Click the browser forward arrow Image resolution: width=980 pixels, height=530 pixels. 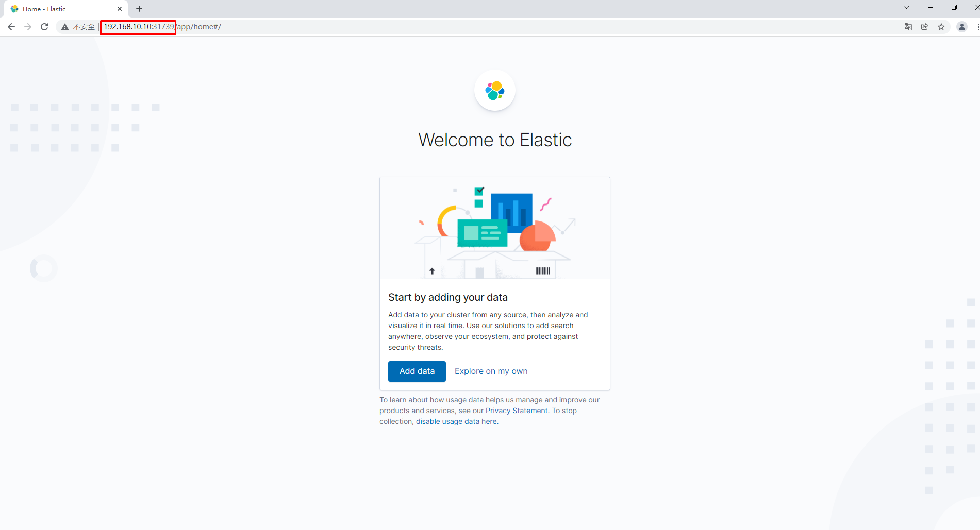(x=28, y=27)
